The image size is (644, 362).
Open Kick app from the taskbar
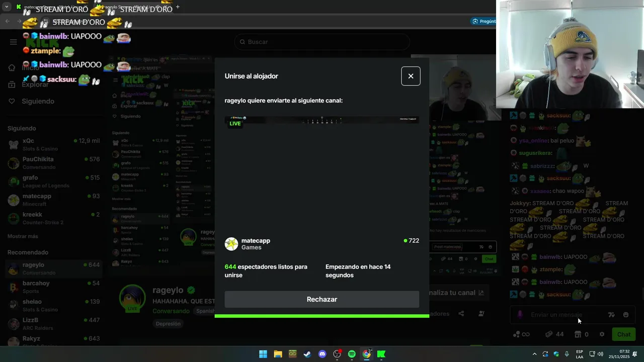click(381, 354)
